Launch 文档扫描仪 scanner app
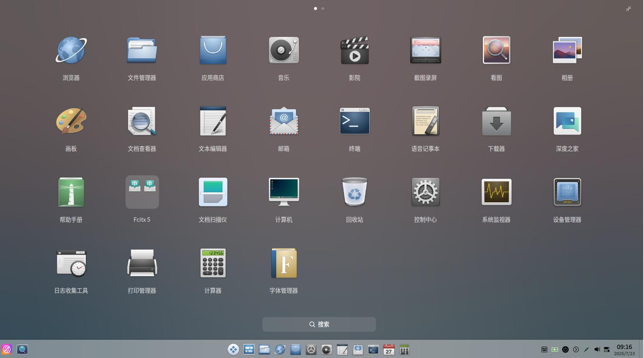Viewport: 644px width, 358px height. coord(213,192)
